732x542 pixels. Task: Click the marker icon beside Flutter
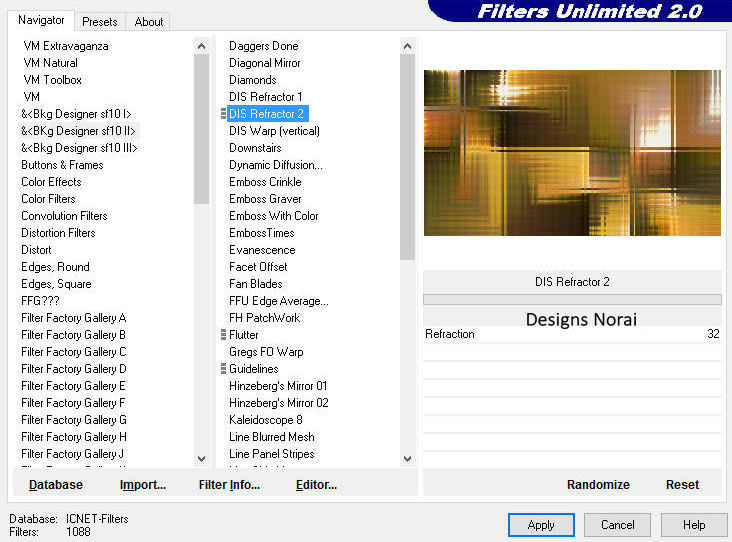pyautogui.click(x=223, y=335)
